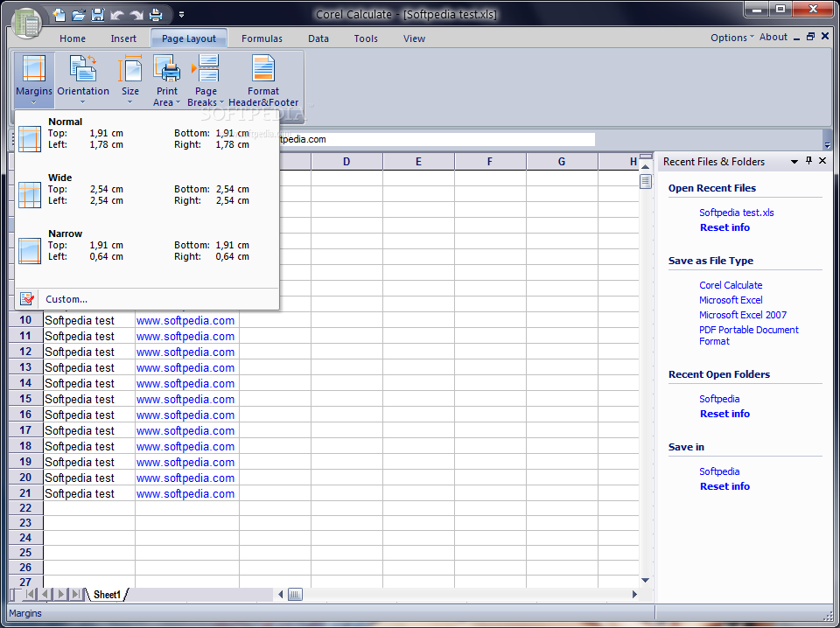
Task: Expand the Page Breaks dropdown arrow
Action: [x=221, y=102]
